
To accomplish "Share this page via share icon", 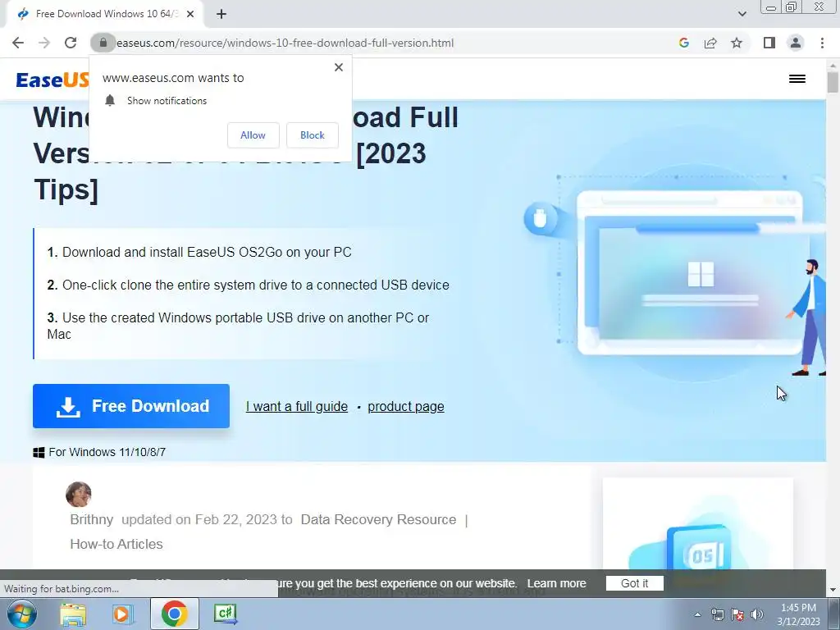I will coord(710,43).
